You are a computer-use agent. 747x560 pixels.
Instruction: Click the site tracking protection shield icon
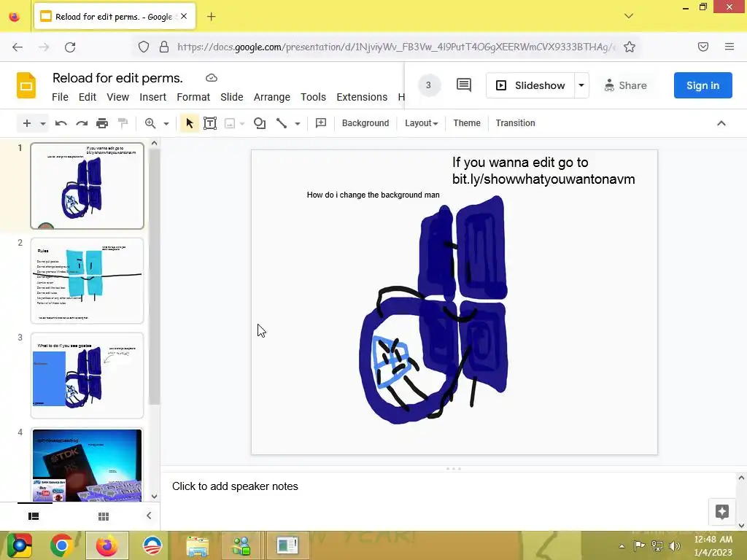pyautogui.click(x=144, y=47)
